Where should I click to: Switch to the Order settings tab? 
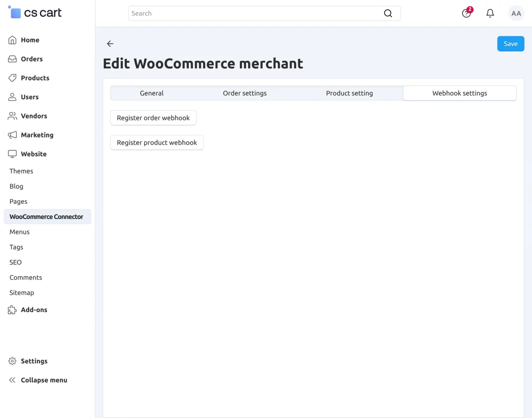[x=245, y=93]
